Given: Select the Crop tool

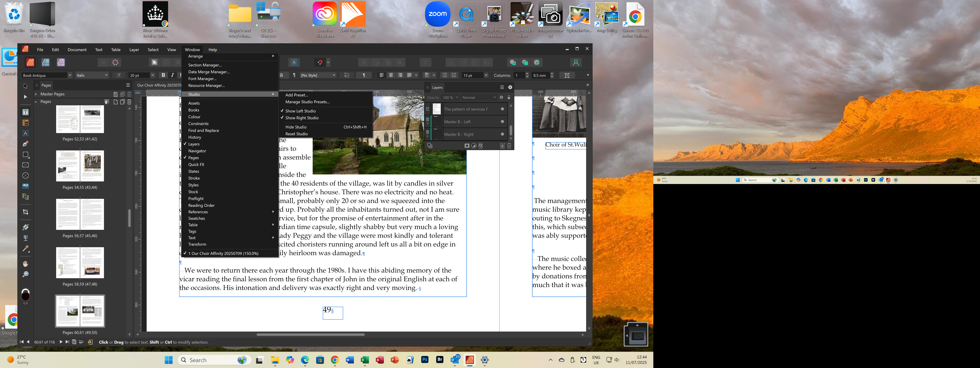Looking at the screenshot, I should [26, 212].
